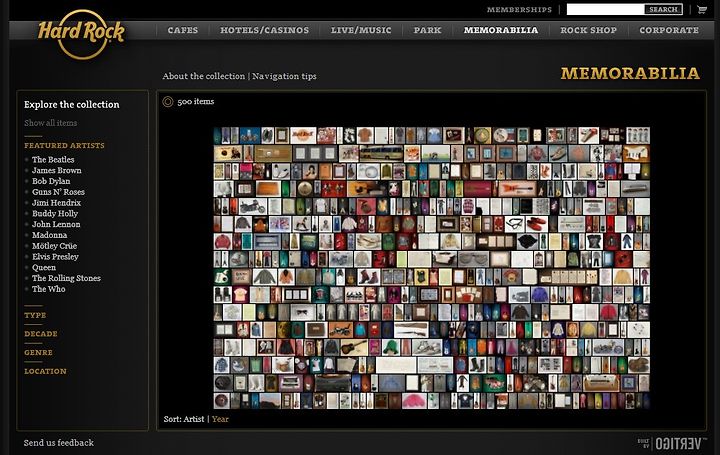
Task: Sort items by Year
Action: tap(220, 419)
